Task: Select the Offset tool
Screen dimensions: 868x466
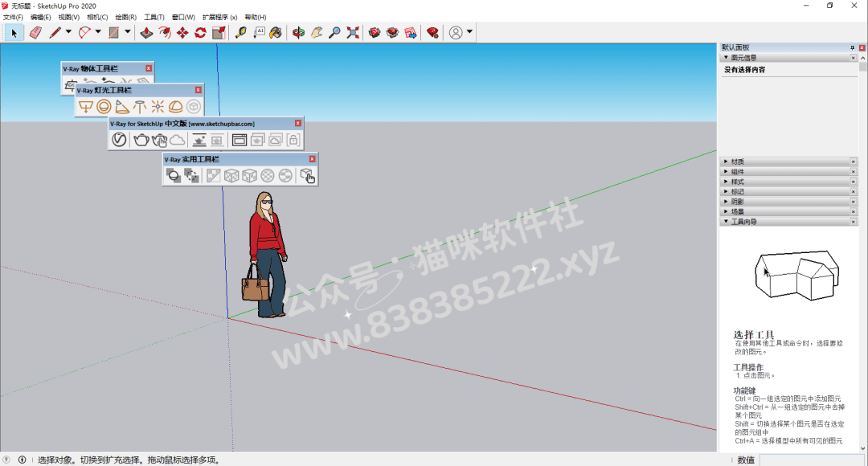Action: click(165, 33)
